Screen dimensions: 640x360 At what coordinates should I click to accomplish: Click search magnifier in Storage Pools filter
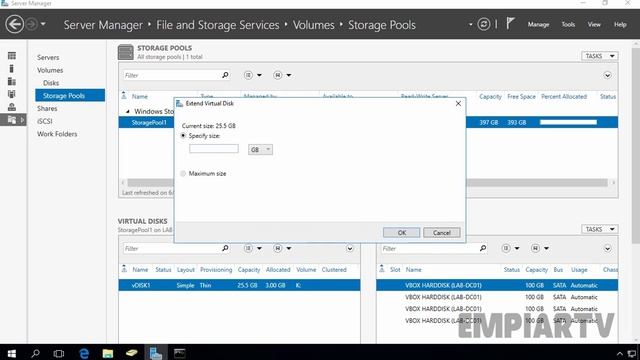point(225,75)
